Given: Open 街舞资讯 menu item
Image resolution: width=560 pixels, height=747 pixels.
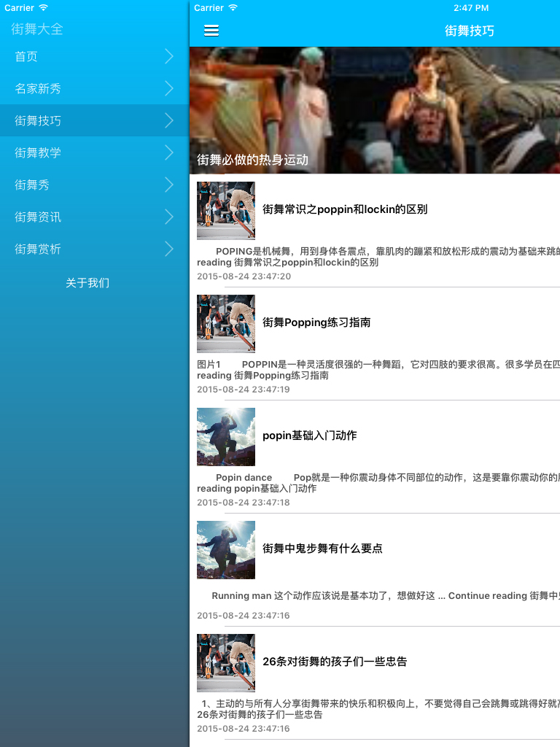Looking at the screenshot, I should tap(94, 217).
